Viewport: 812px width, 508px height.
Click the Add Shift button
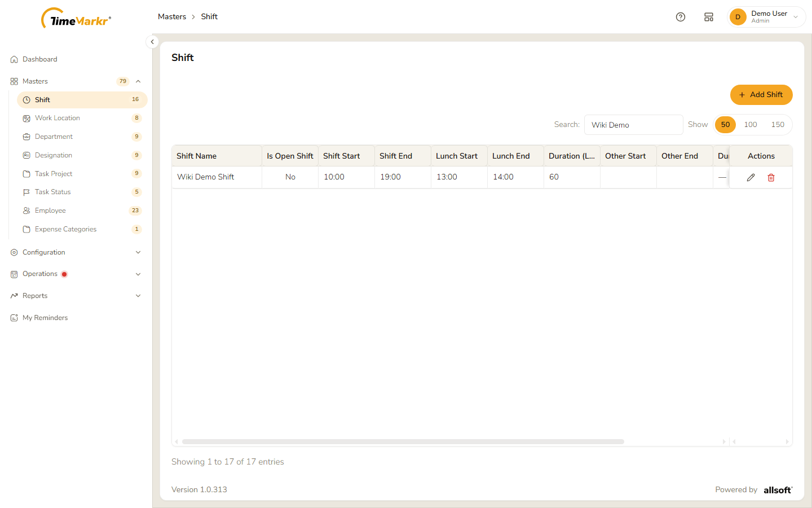click(761, 95)
